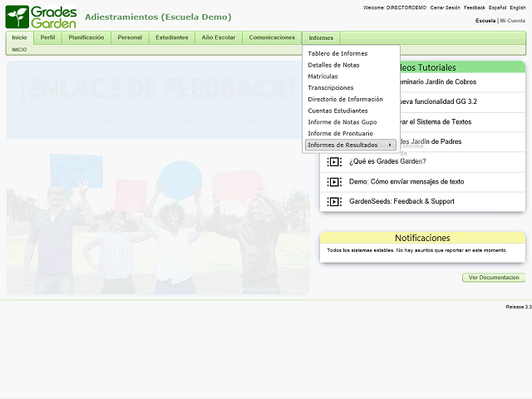Select Detalles de Notas
Viewport: 532px width, 399px height.
tap(333, 65)
